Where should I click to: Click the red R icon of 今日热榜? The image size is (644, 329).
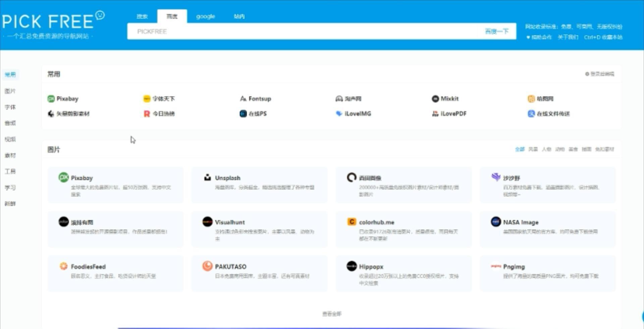pos(147,114)
